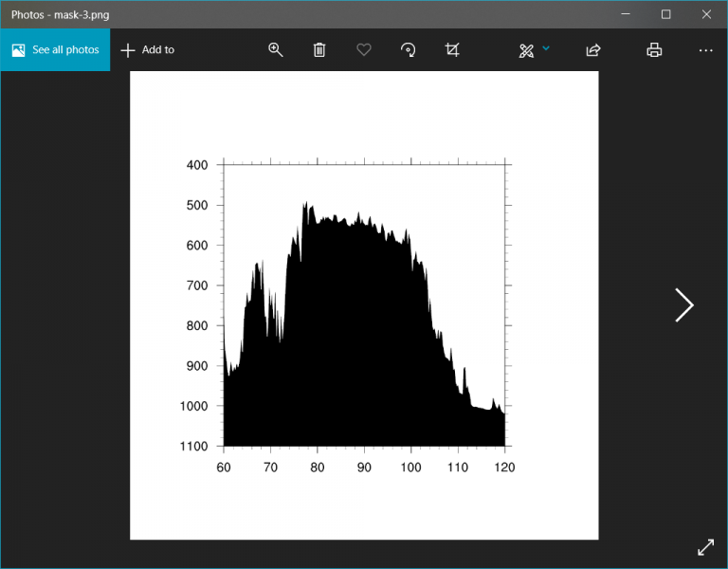
Task: Open the three-dot more options menu
Action: click(705, 50)
